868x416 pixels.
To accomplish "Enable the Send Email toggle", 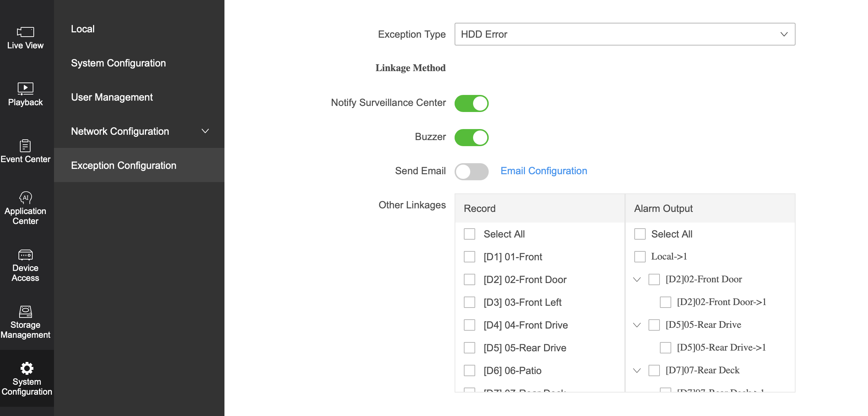I will (x=471, y=172).
